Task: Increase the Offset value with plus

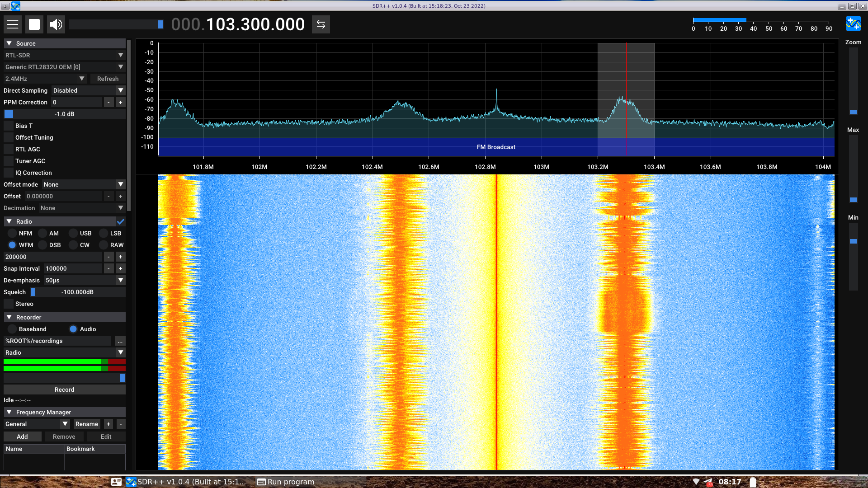Action: coord(121,197)
